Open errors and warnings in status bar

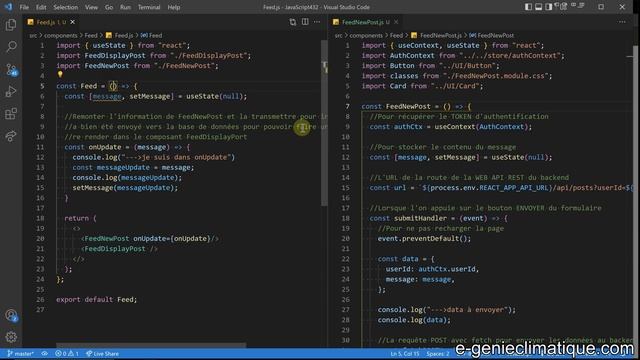[x=67, y=354]
